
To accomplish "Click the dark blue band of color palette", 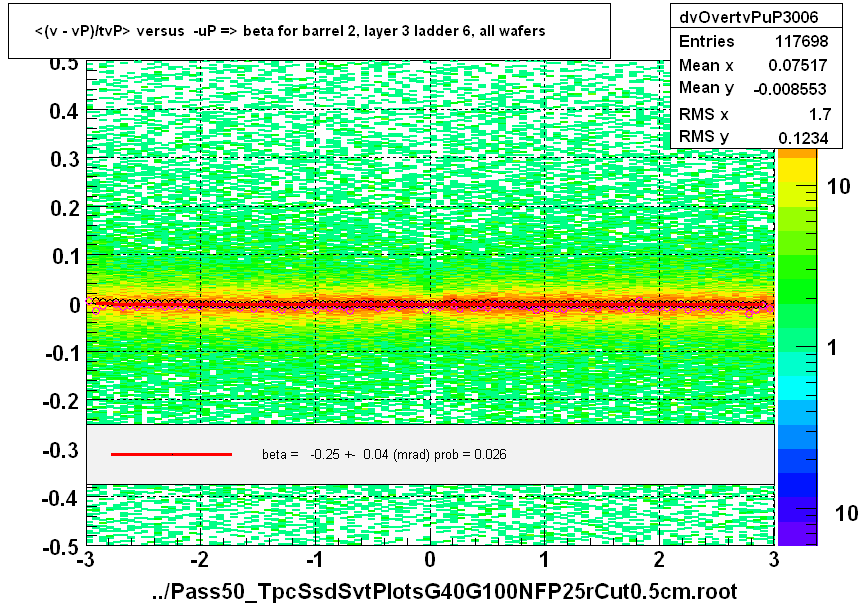I will click(797, 485).
